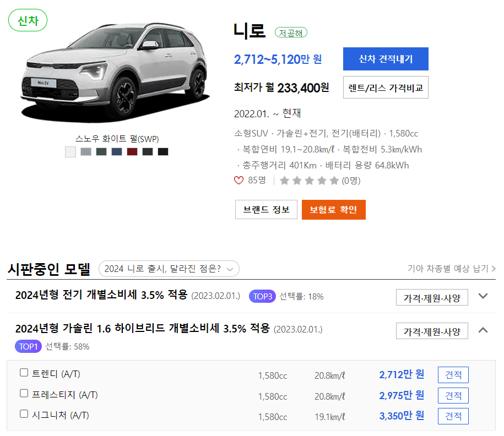Select the snow white pearl color swatch
Viewport: 504px width, 436px height.
point(71,151)
